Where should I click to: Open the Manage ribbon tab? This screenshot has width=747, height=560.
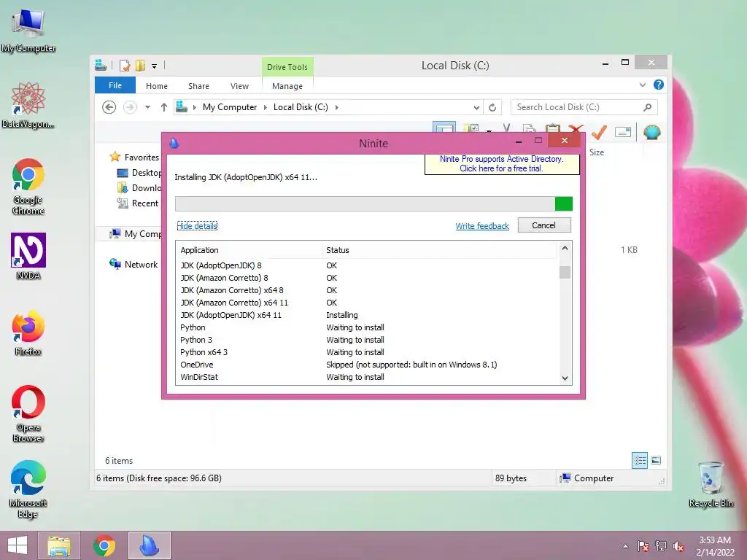coord(287,86)
